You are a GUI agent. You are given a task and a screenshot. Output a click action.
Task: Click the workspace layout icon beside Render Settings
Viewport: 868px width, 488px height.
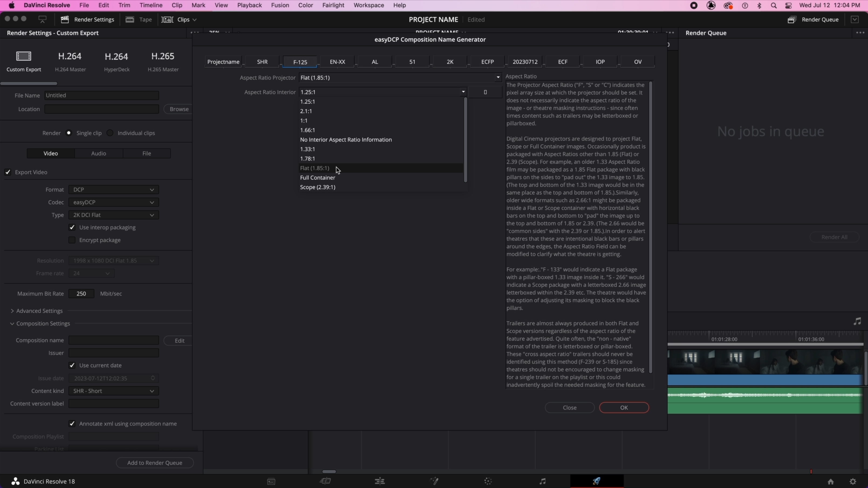(42, 19)
